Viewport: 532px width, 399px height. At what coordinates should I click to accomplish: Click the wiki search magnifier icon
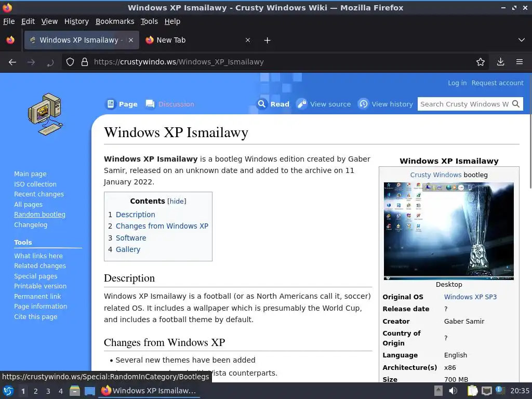click(516, 104)
